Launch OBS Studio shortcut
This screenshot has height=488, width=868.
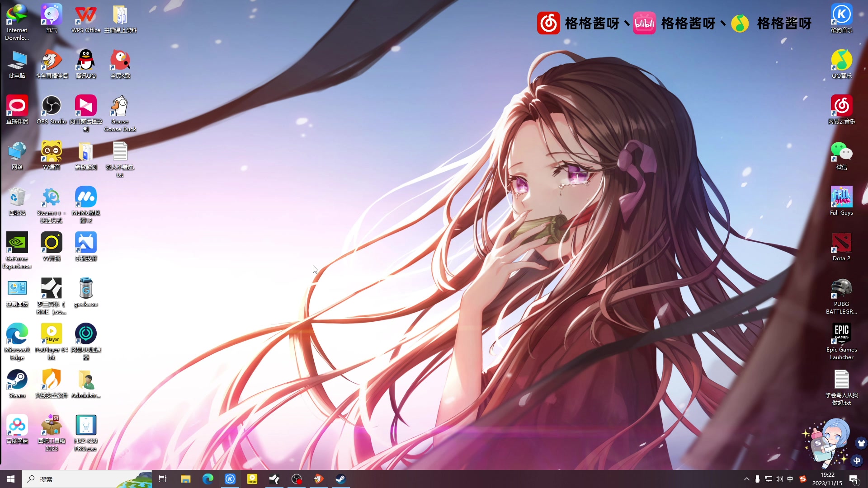pos(52,109)
